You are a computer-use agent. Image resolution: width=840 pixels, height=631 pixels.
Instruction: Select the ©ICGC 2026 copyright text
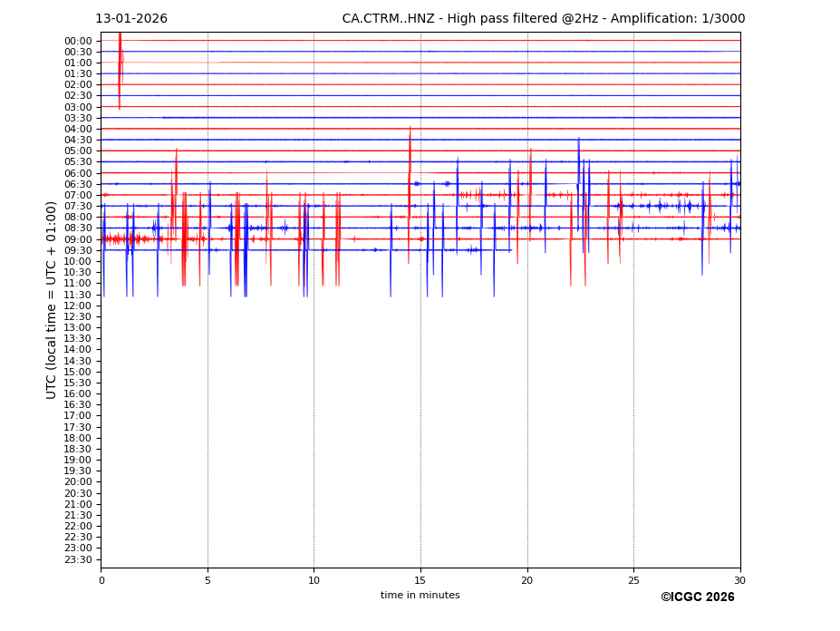697,597
